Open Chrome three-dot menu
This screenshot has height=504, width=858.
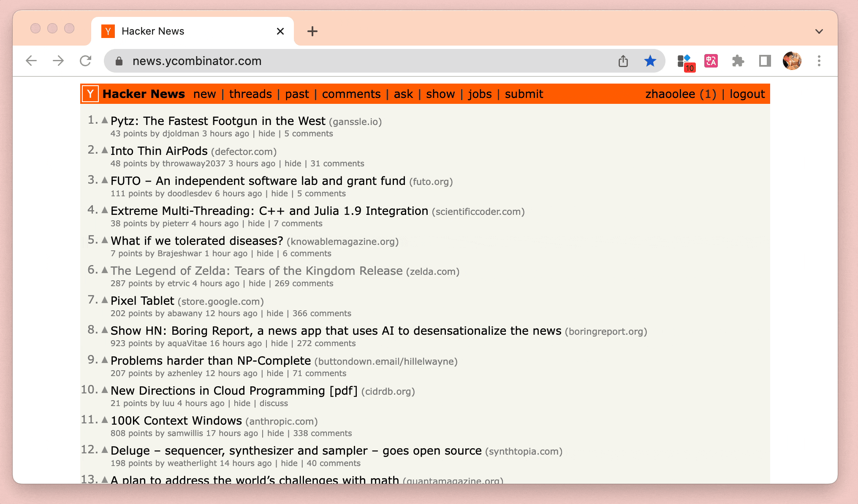coord(819,61)
